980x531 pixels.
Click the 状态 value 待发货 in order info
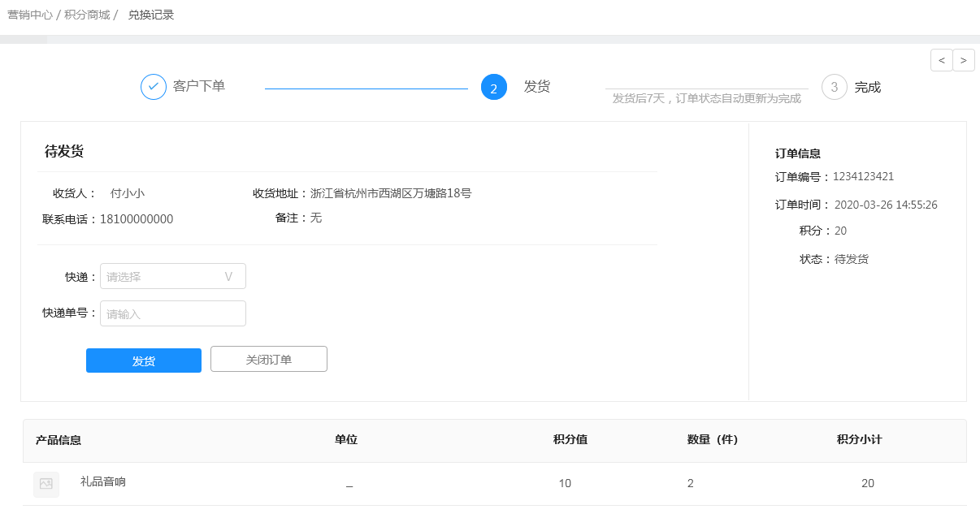[852, 259]
